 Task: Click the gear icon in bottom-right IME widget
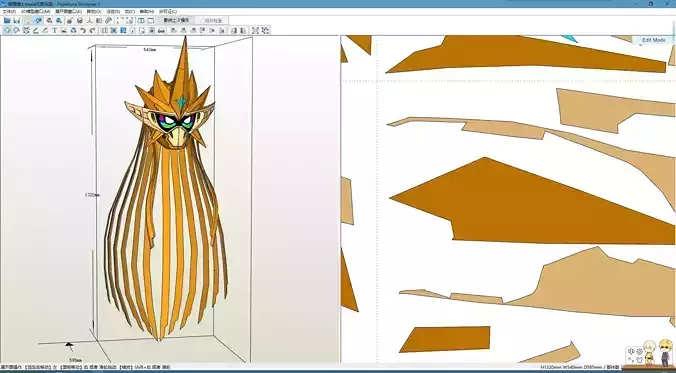coord(639,351)
